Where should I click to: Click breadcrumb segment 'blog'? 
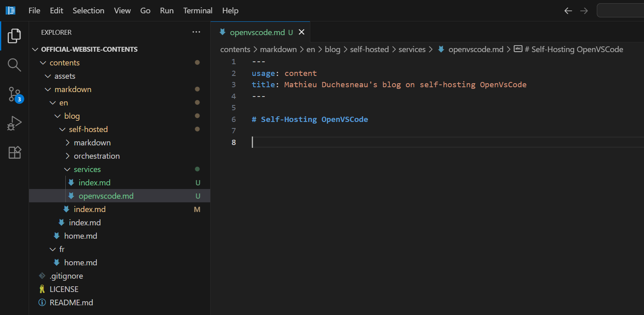pyautogui.click(x=332, y=49)
